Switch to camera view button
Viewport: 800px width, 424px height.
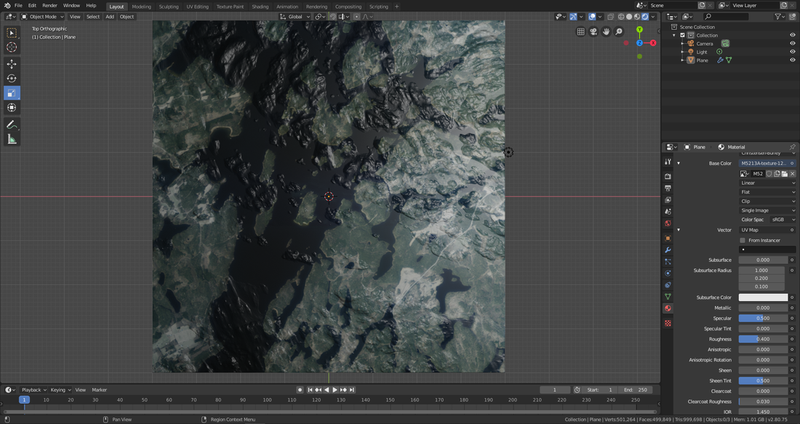[593, 32]
